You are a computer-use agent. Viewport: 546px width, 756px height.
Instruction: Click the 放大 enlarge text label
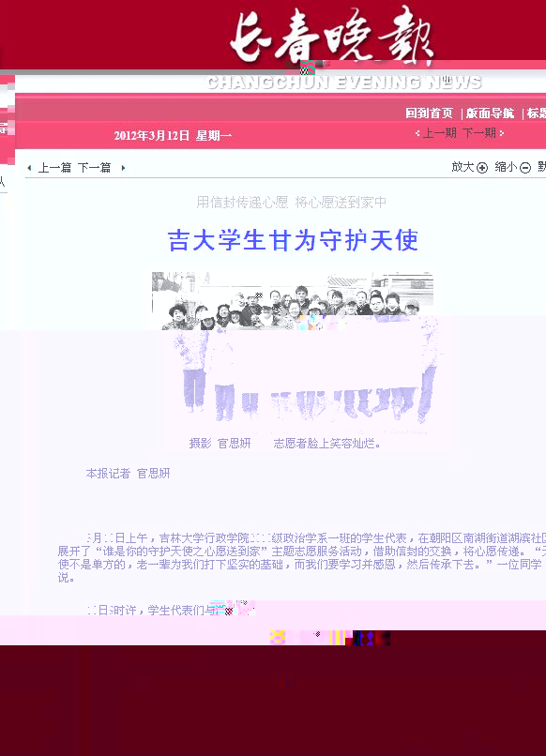tap(463, 167)
